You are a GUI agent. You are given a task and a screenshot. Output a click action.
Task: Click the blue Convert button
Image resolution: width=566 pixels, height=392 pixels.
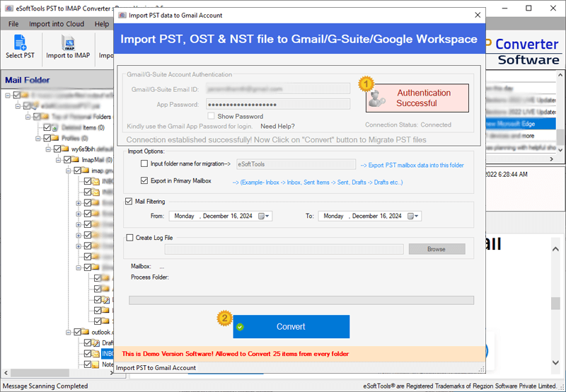click(x=291, y=326)
